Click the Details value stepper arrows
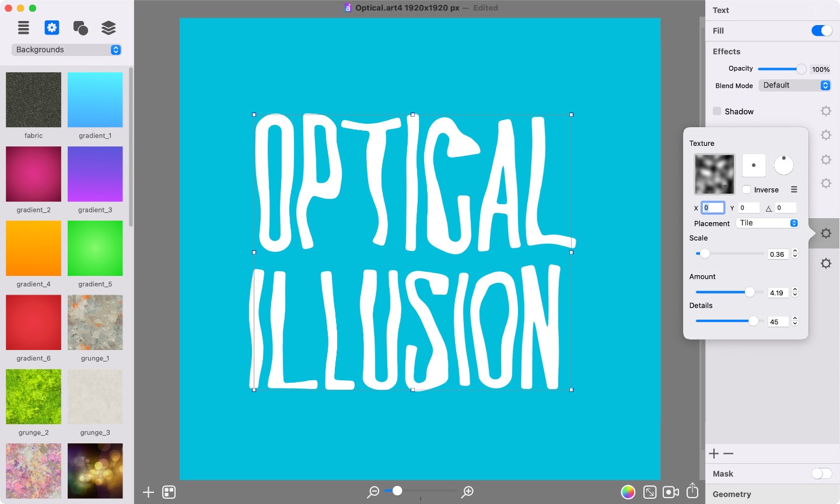 pos(794,321)
